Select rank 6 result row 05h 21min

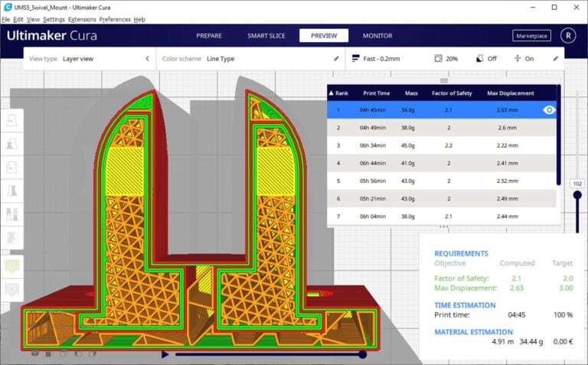[x=442, y=199]
